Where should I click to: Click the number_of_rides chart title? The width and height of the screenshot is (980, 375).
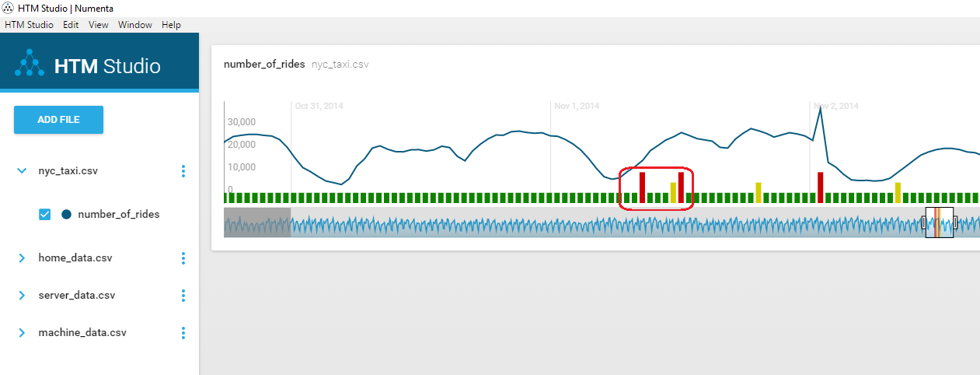(x=264, y=64)
